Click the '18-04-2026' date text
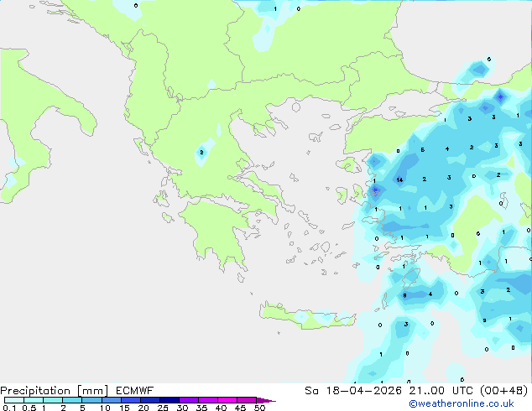This screenshot has width=532, height=411. [364, 391]
